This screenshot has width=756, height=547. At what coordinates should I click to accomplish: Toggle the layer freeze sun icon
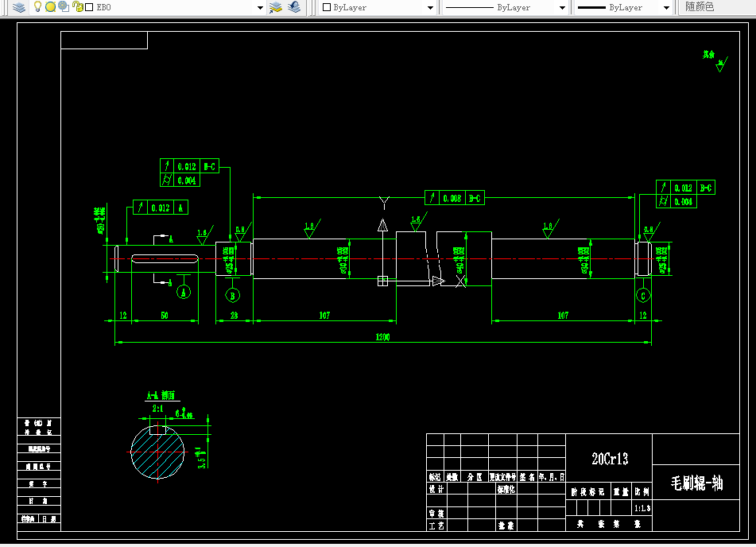click(50, 6)
